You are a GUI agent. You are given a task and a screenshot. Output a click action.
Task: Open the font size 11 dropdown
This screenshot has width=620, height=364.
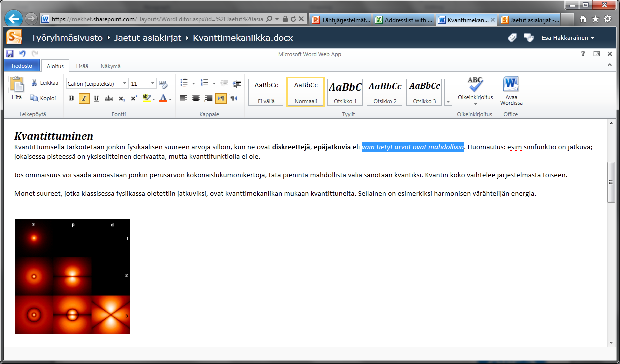coord(153,83)
